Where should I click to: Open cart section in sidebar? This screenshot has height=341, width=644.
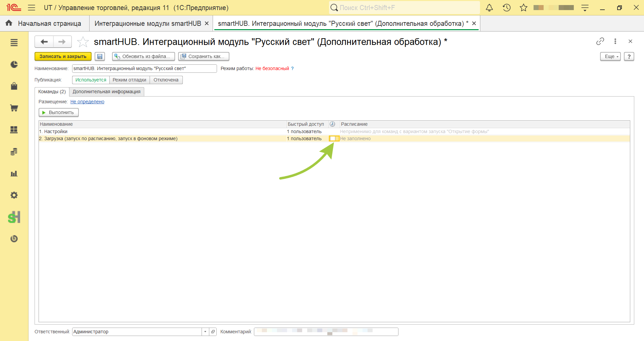coord(14,108)
